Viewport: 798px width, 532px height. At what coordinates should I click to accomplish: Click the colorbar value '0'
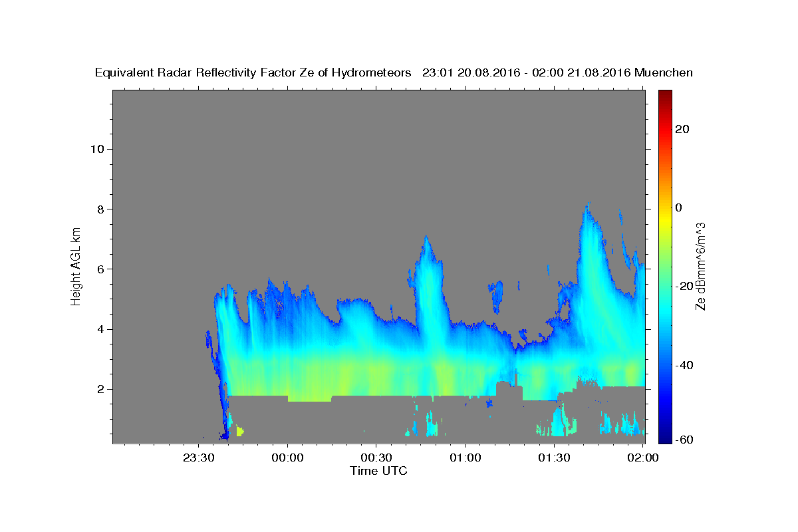[679, 207]
